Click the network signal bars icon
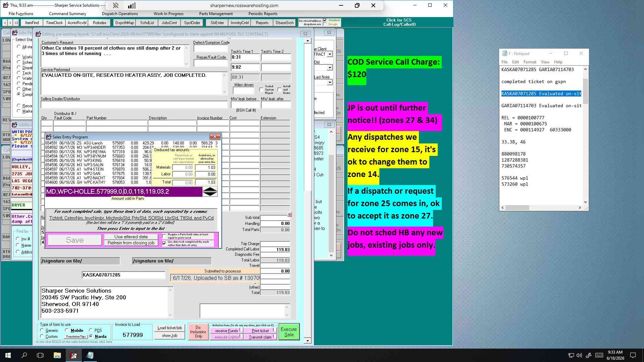Screen dimensions: 644x362 [x=132, y=5]
